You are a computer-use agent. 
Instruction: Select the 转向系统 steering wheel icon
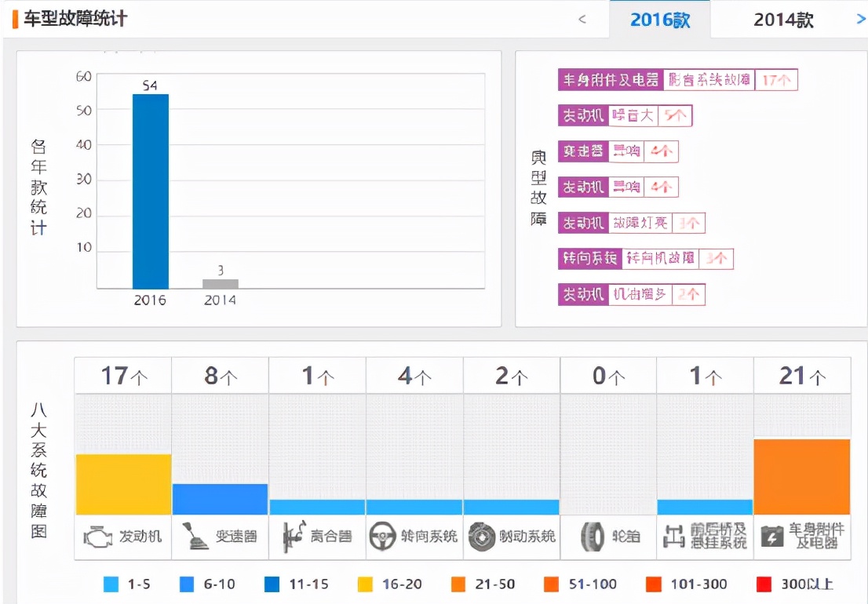tap(382, 536)
